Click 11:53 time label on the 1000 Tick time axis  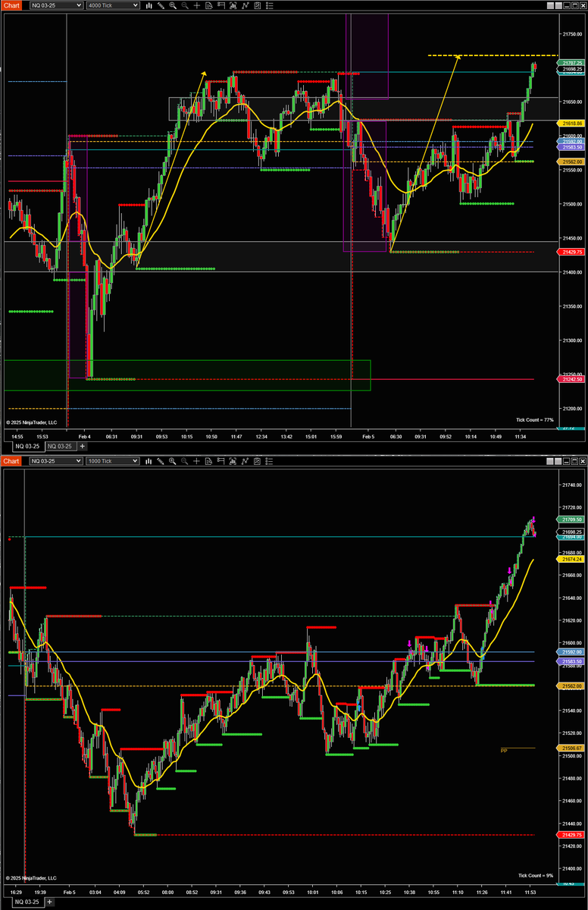(530, 892)
